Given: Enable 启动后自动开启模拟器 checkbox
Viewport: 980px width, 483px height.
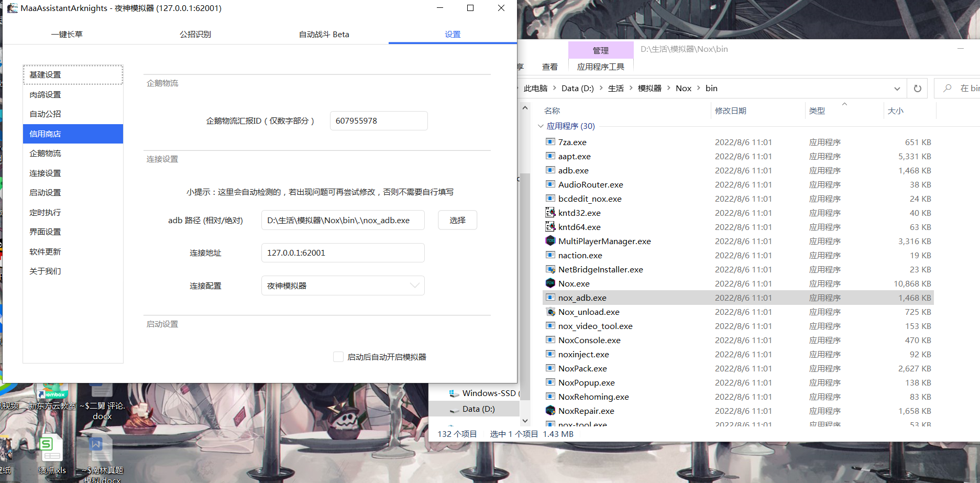Looking at the screenshot, I should click(x=338, y=357).
